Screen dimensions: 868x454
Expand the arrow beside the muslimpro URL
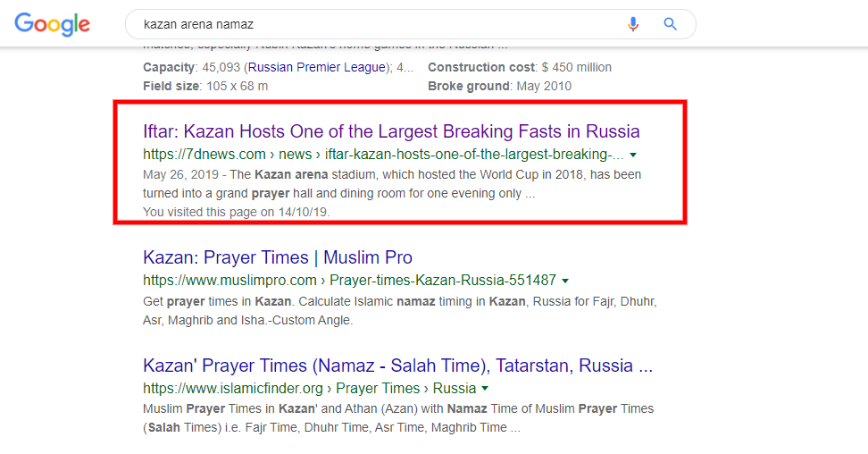point(565,281)
